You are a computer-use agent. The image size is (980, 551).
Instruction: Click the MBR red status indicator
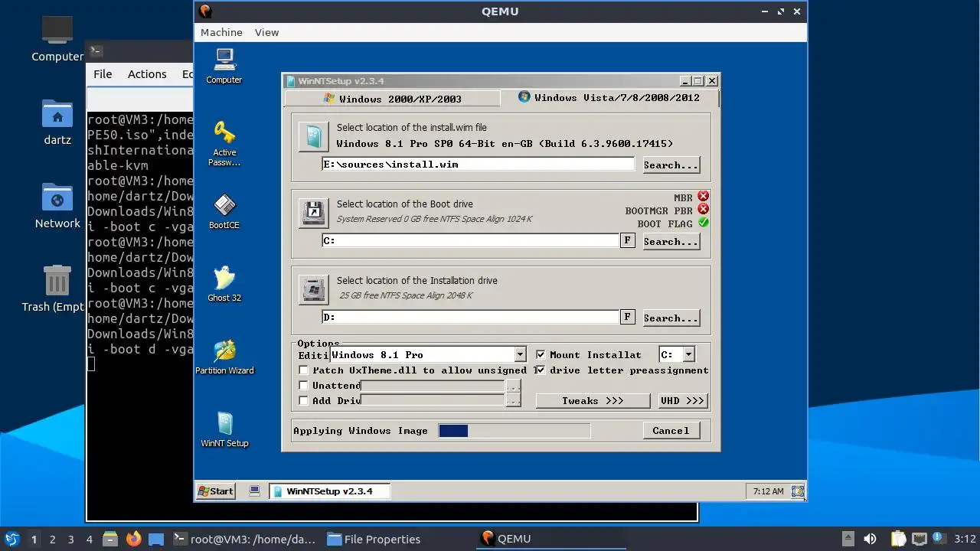pos(703,197)
